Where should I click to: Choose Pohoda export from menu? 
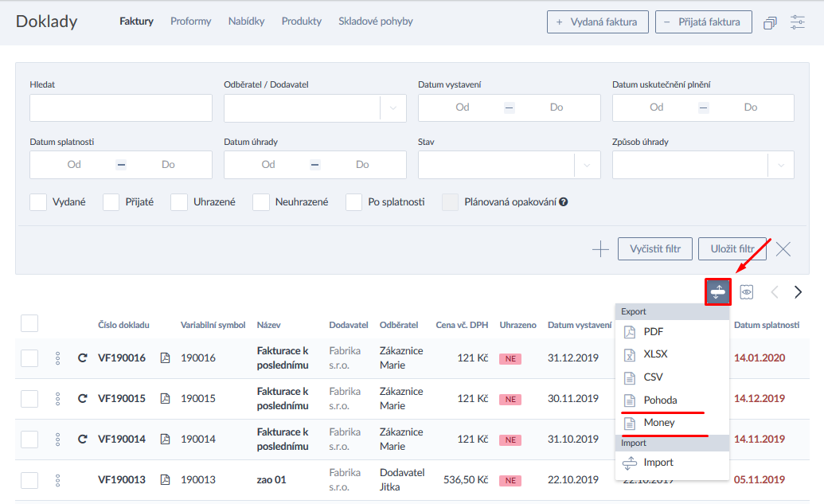coord(660,400)
